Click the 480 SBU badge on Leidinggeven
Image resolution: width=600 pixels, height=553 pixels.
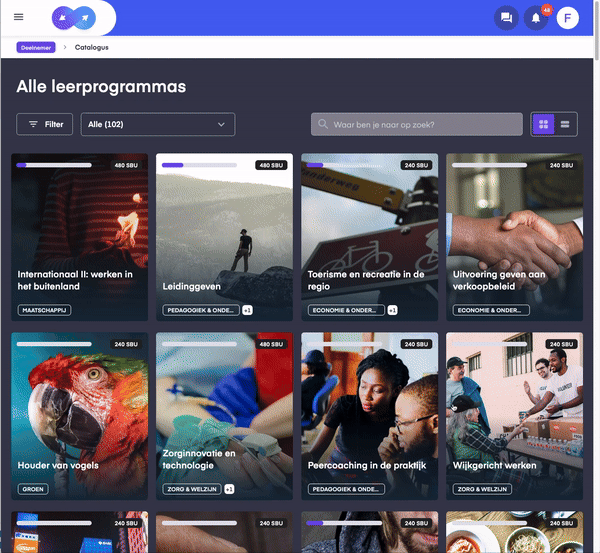[x=271, y=165]
